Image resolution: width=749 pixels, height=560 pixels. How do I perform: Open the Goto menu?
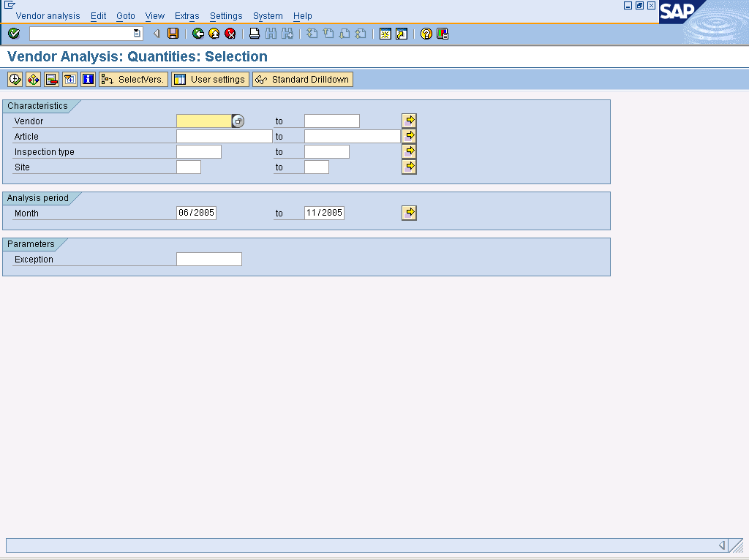126,16
